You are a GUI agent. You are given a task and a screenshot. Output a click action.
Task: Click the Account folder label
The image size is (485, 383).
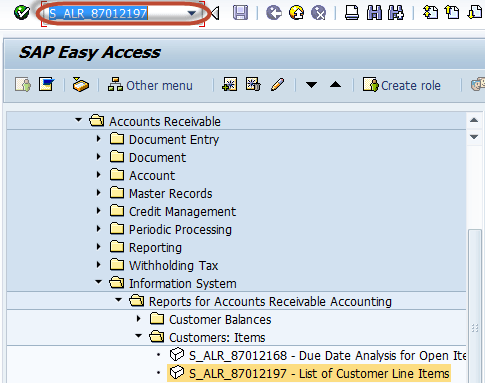(152, 175)
